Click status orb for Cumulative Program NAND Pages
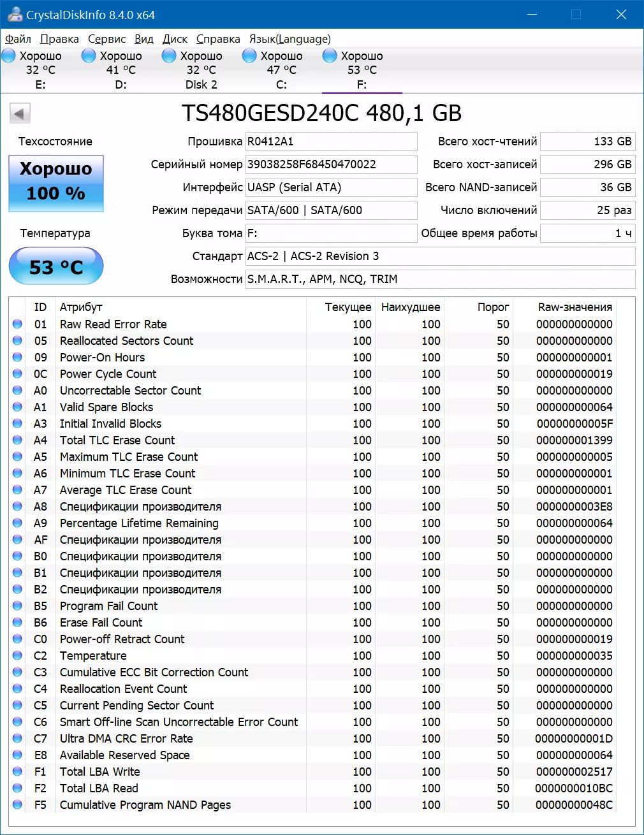The height and width of the screenshot is (835, 644). coord(17,804)
